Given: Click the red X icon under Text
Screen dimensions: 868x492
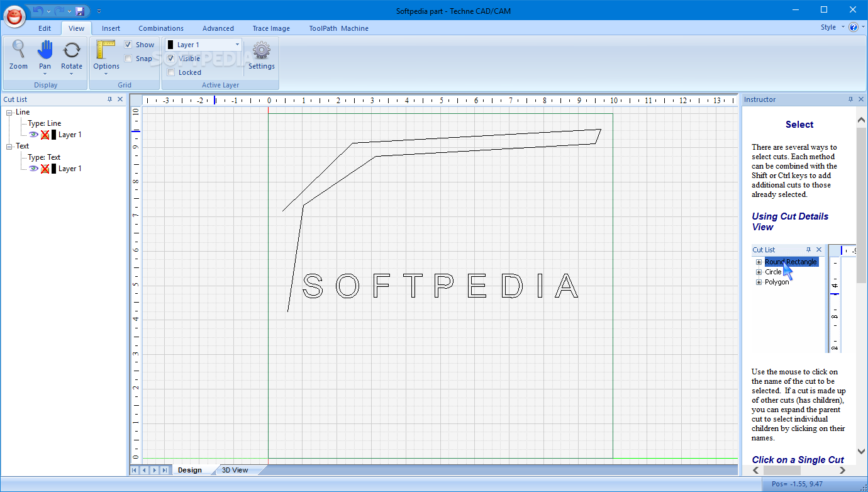Looking at the screenshot, I should click(45, 169).
